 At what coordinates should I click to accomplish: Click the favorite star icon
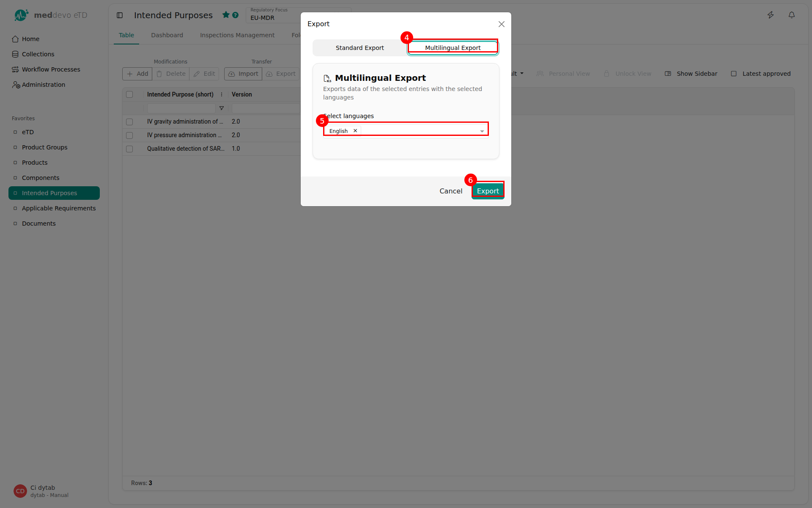[x=226, y=15]
